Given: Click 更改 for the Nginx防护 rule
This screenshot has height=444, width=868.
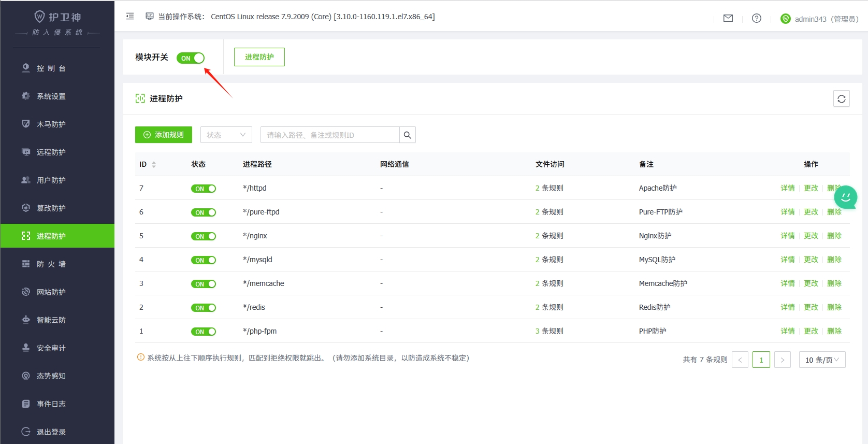Looking at the screenshot, I should [x=811, y=236].
